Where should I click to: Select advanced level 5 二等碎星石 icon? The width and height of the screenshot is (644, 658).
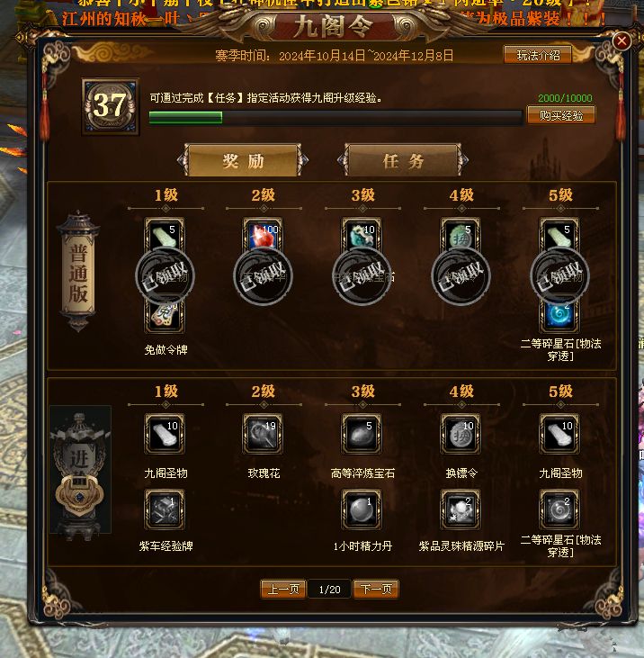[559, 509]
